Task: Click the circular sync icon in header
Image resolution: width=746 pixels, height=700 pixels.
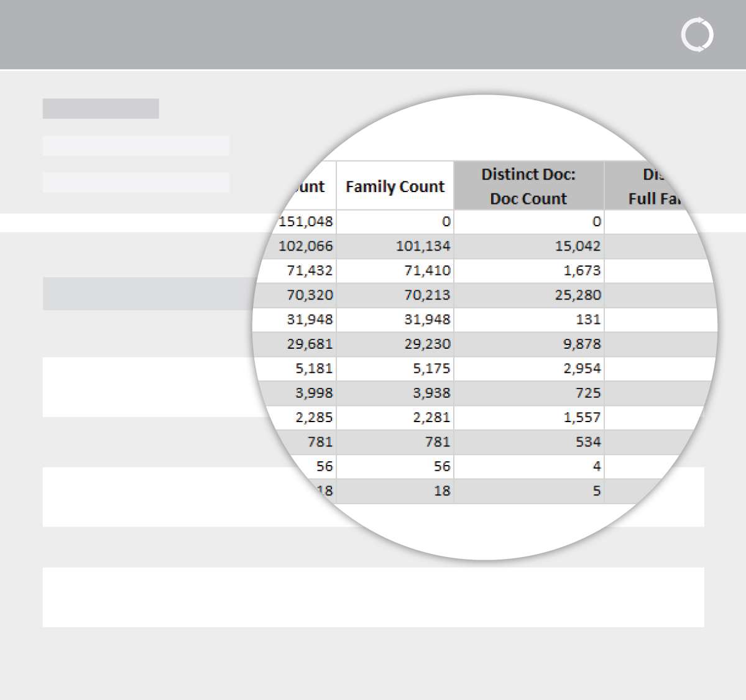Action: pyautogui.click(x=697, y=35)
